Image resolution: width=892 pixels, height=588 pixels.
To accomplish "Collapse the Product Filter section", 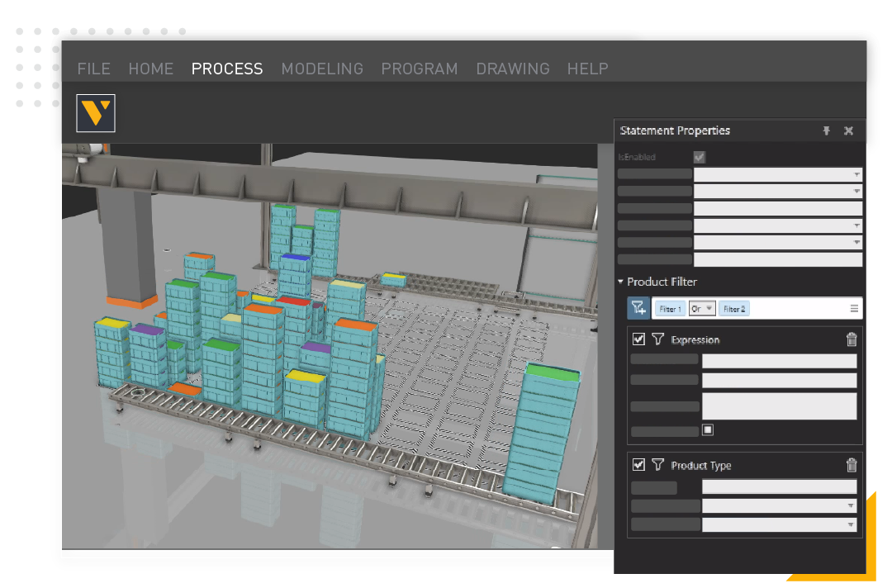I will (x=621, y=282).
